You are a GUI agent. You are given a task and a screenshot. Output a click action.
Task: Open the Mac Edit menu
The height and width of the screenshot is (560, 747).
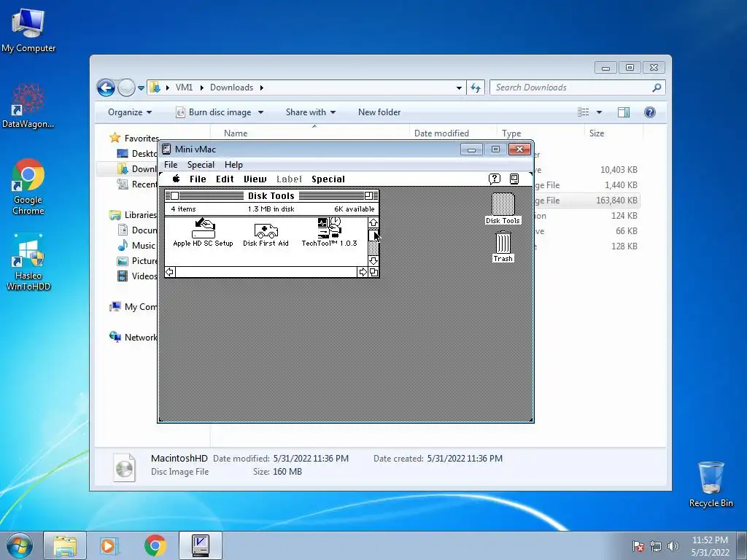[x=225, y=179]
